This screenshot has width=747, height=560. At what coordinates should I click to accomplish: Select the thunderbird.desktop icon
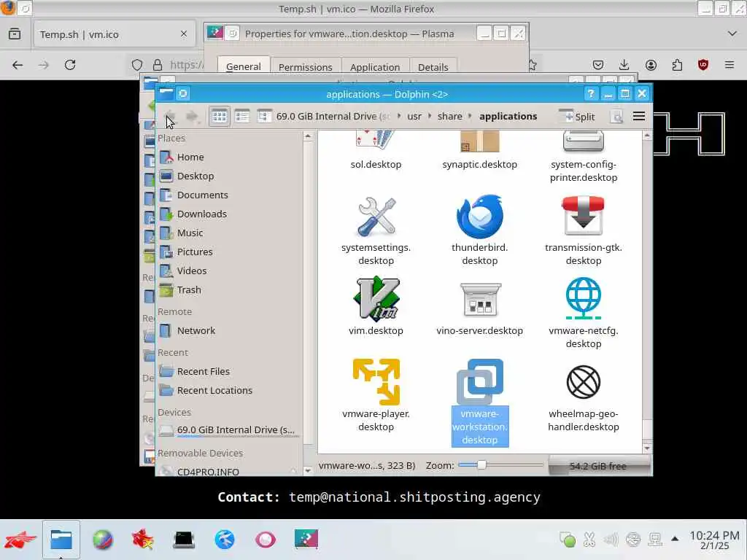[x=480, y=216]
